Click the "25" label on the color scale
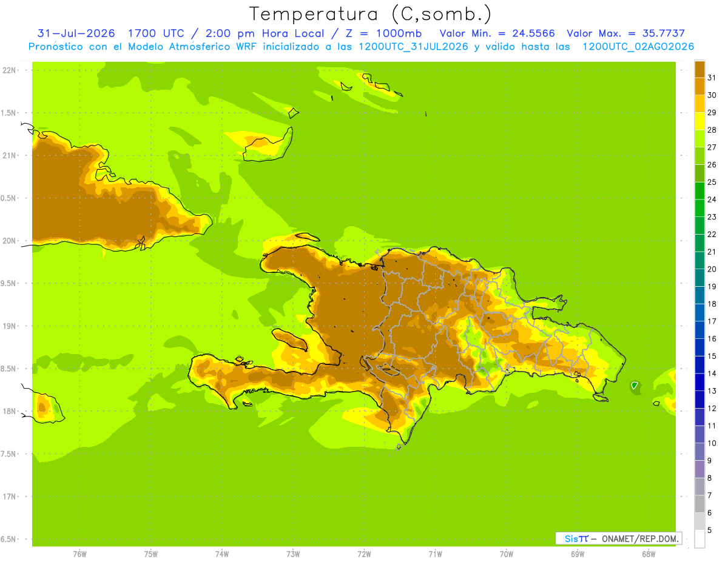This screenshot has width=728, height=562. pyautogui.click(x=712, y=182)
